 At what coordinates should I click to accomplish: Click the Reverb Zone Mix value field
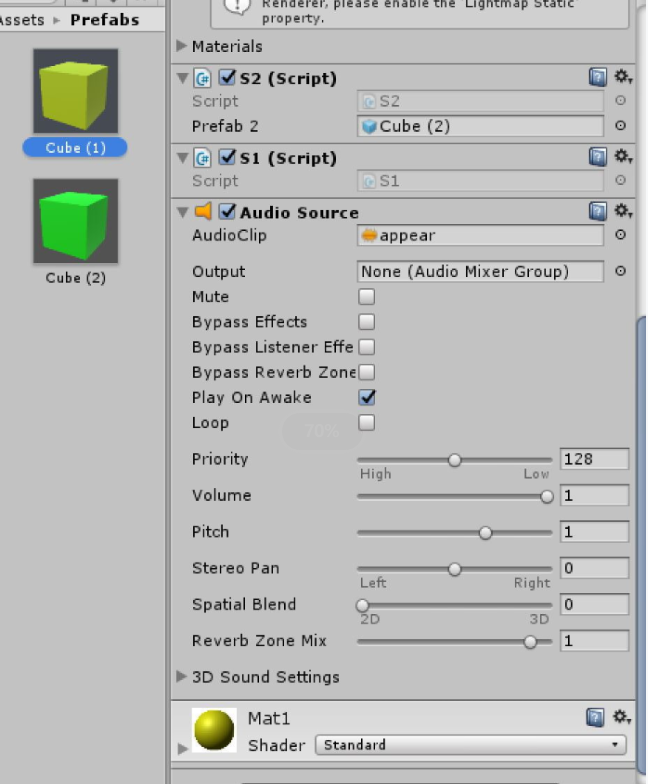[x=594, y=640]
